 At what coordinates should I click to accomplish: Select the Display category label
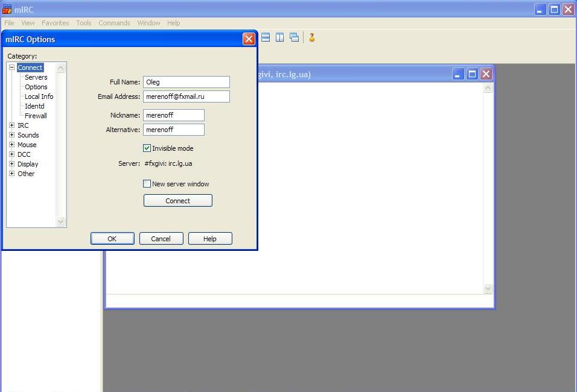(x=28, y=163)
